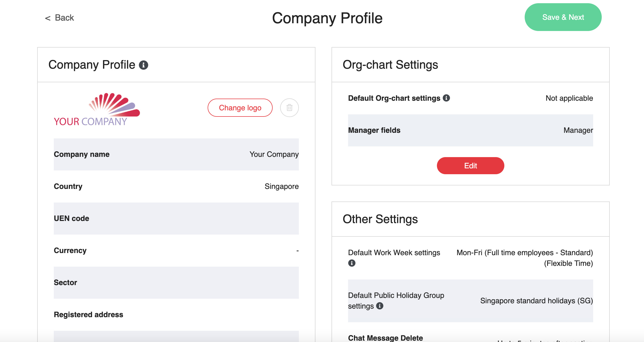The height and width of the screenshot is (342, 644).
Task: Click the Other Settings heading
Action: click(x=380, y=219)
